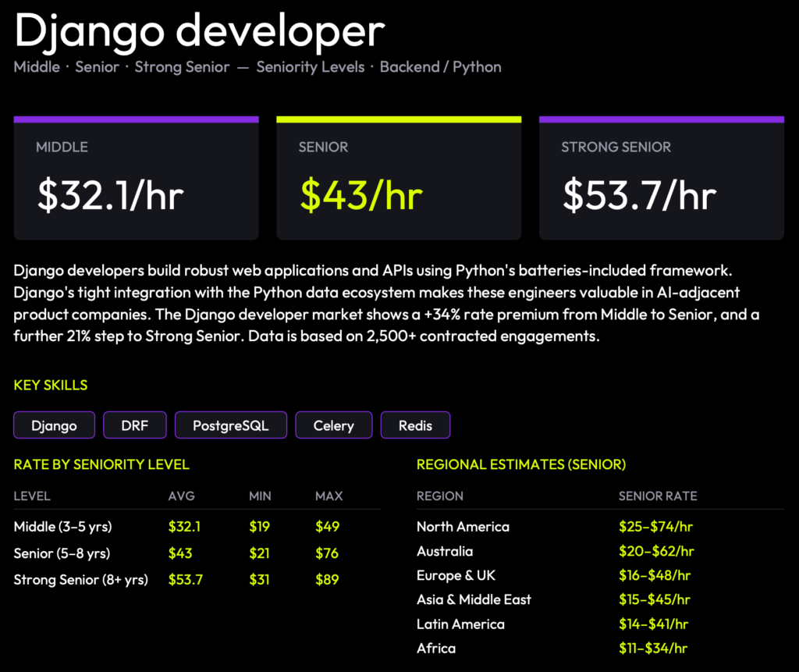The height and width of the screenshot is (672, 799).
Task: Click the REGIONAL ESTIMATES (SENIOR) heading
Action: tap(521, 464)
